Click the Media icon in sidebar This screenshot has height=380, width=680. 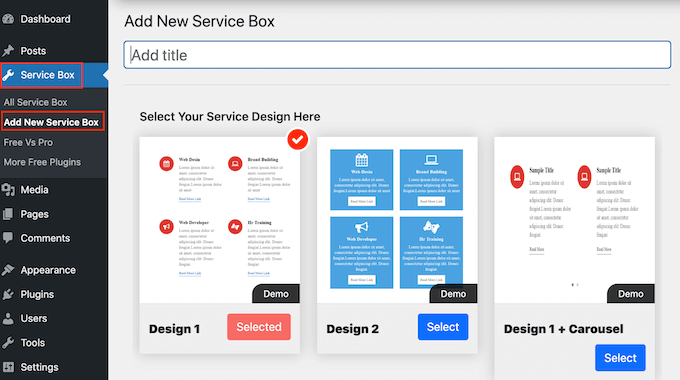coord(8,190)
